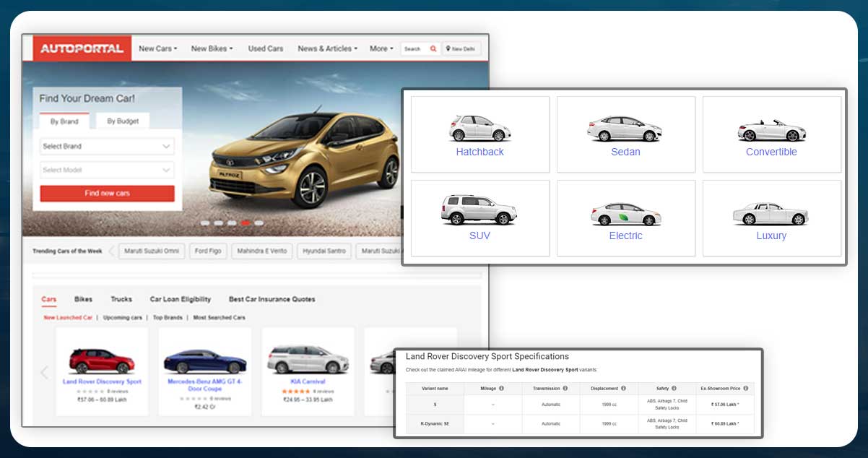Open the Select Brand dropdown
Viewport: 868px width, 458px height.
click(x=107, y=146)
